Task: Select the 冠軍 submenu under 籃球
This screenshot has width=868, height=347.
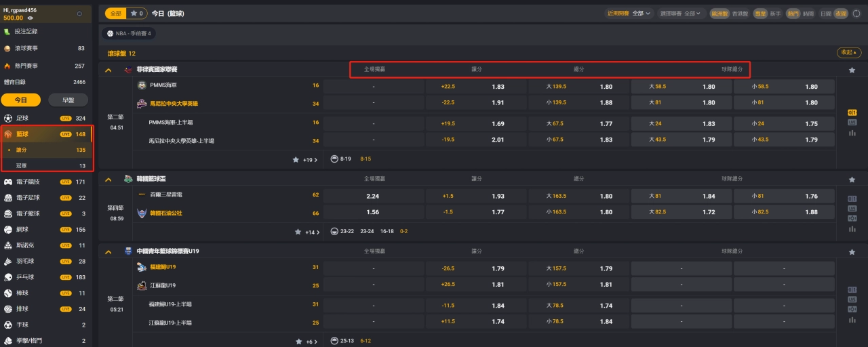Action: pos(22,165)
